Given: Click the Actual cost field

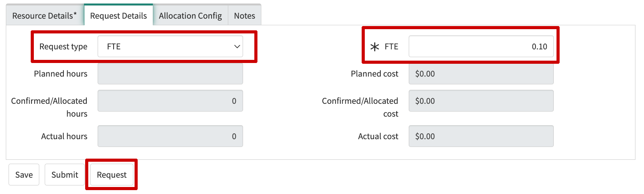Looking at the screenshot, I should tap(481, 136).
